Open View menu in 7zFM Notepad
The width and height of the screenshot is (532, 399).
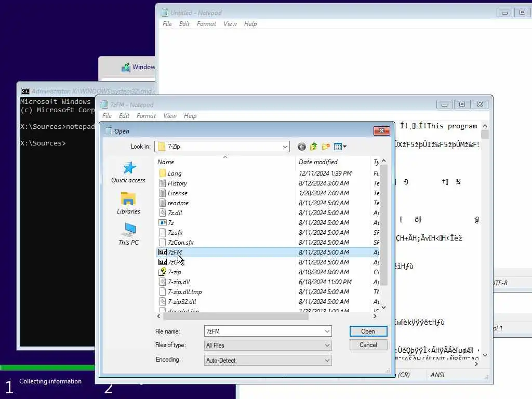tap(170, 116)
